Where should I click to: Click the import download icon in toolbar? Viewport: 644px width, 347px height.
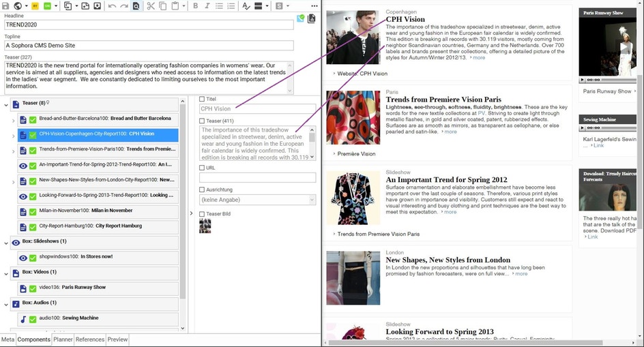coord(98,5)
